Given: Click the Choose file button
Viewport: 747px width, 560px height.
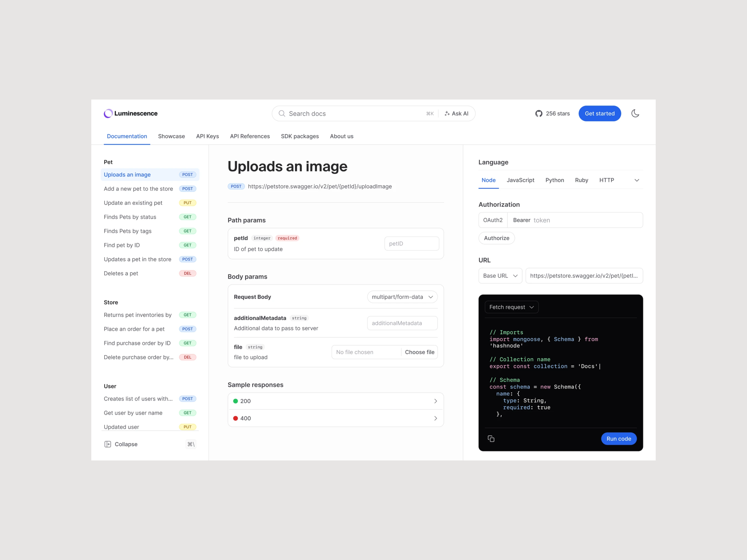Looking at the screenshot, I should (x=419, y=352).
